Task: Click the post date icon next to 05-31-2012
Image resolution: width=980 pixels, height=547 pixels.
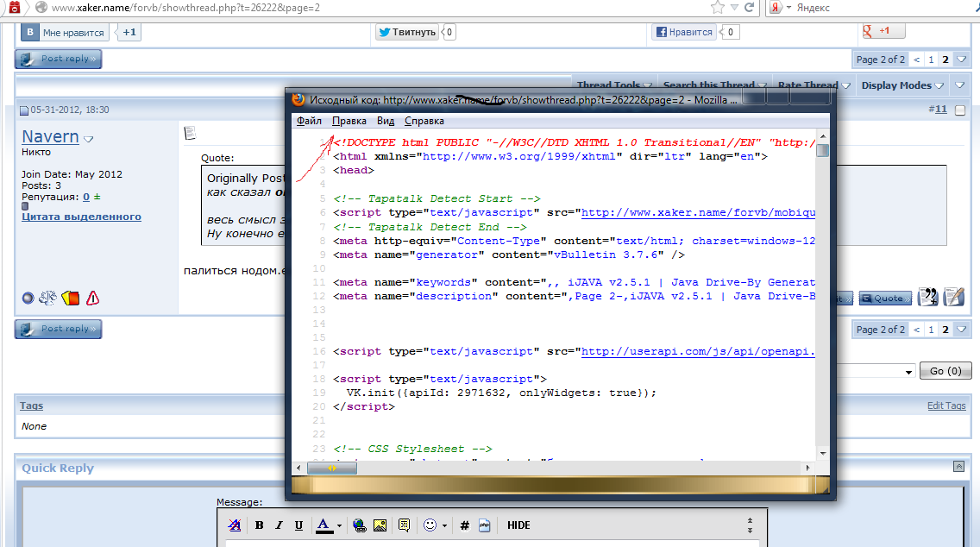Action: pyautogui.click(x=24, y=110)
